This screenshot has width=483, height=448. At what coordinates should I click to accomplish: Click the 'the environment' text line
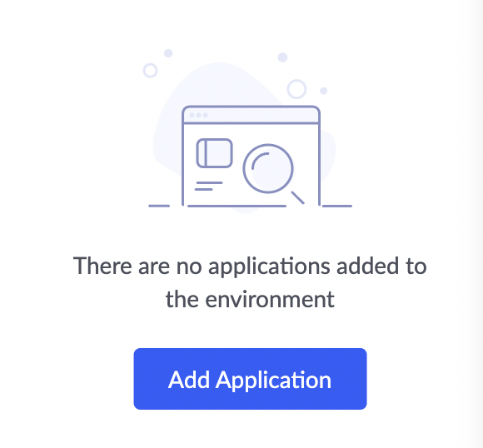pos(250,299)
